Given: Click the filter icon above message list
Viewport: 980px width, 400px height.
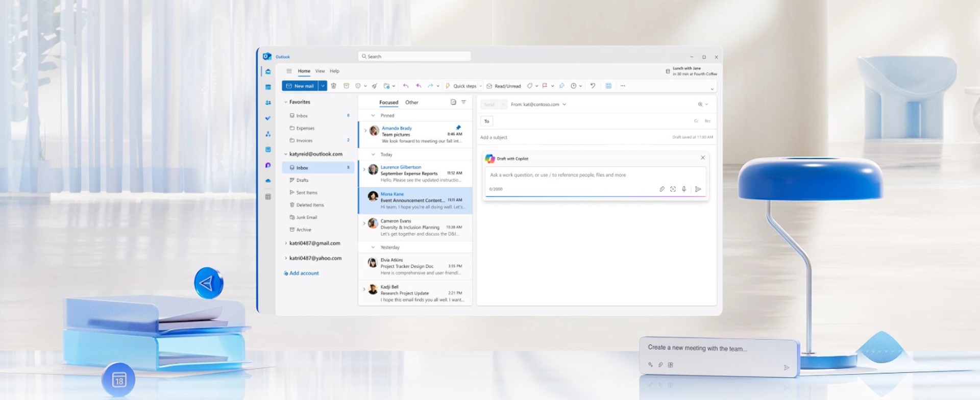Looking at the screenshot, I should click(x=463, y=102).
